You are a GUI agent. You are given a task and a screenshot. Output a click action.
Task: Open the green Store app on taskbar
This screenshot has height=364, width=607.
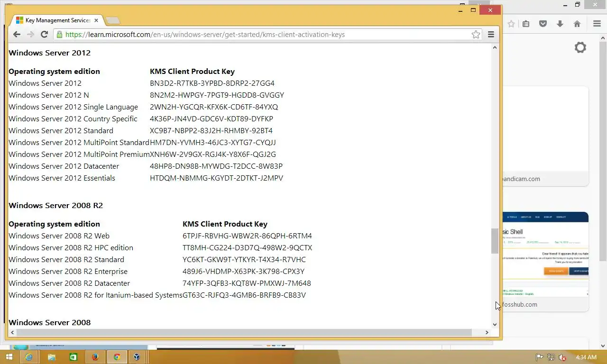(x=74, y=357)
